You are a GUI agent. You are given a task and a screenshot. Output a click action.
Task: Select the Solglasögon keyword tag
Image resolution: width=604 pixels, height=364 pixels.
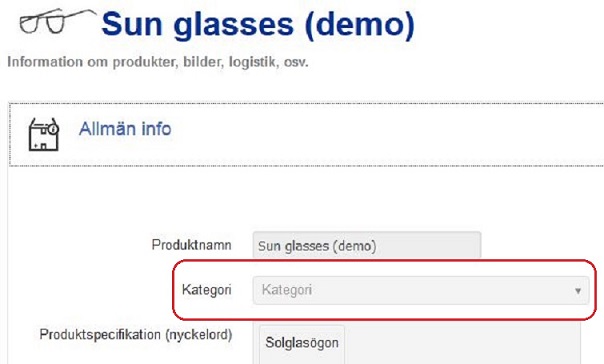click(302, 344)
